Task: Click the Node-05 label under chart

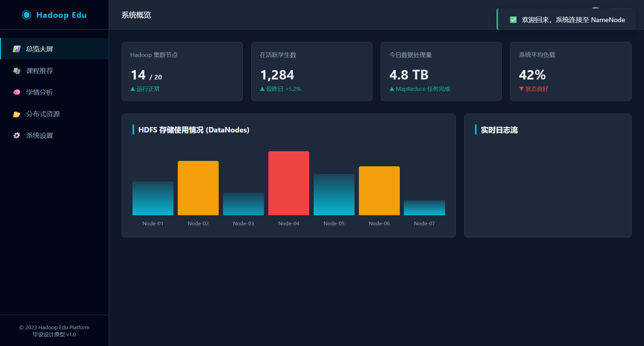Action: coord(334,224)
